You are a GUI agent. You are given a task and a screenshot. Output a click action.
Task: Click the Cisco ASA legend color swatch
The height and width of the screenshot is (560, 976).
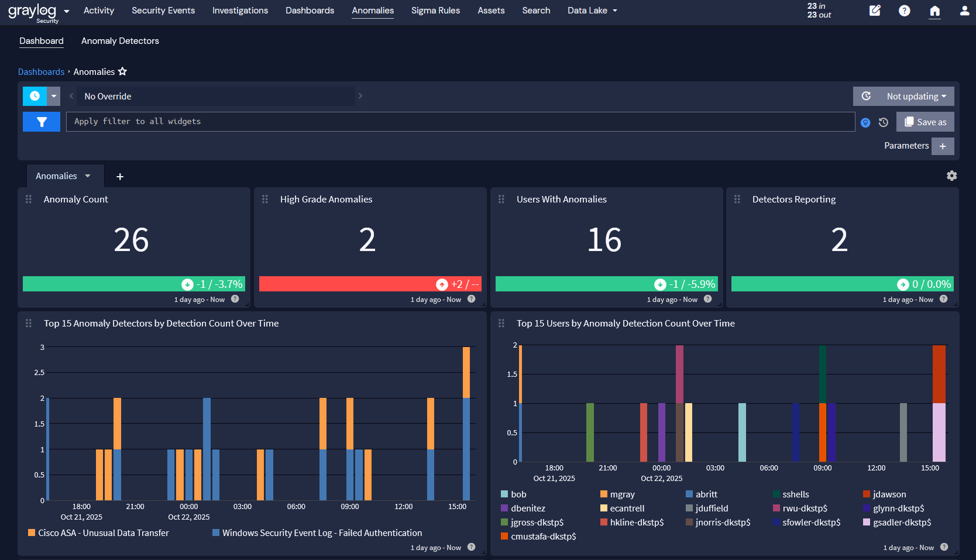[x=30, y=532]
